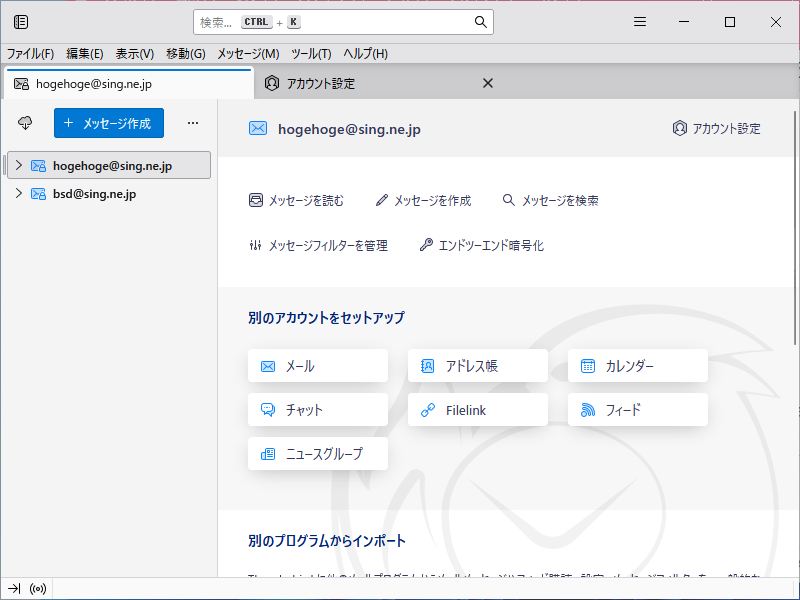Switch to the hogehoge@sing.ne.jp tab
This screenshot has height=600, width=800.
(129, 84)
